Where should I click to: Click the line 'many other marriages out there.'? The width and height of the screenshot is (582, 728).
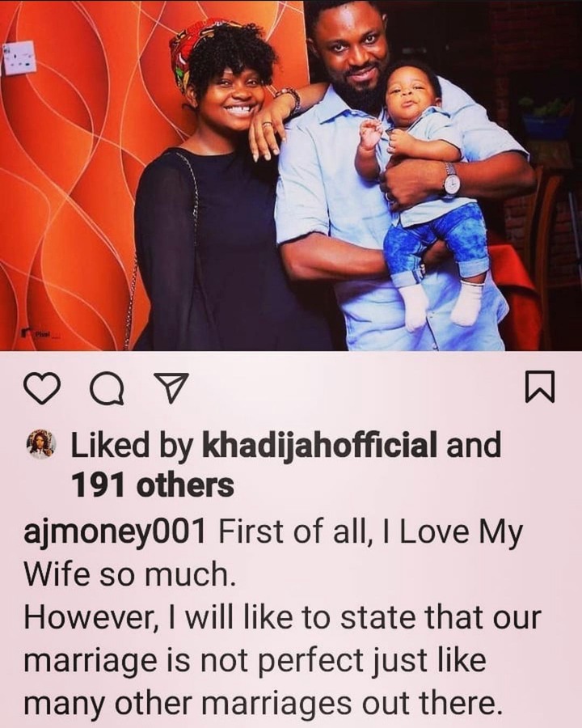[x=263, y=704]
